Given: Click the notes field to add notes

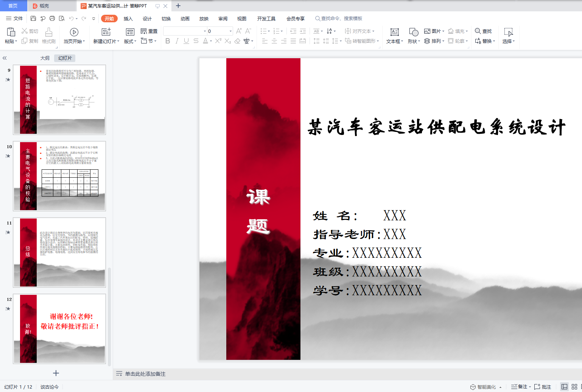Looking at the screenshot, I should (145, 374).
